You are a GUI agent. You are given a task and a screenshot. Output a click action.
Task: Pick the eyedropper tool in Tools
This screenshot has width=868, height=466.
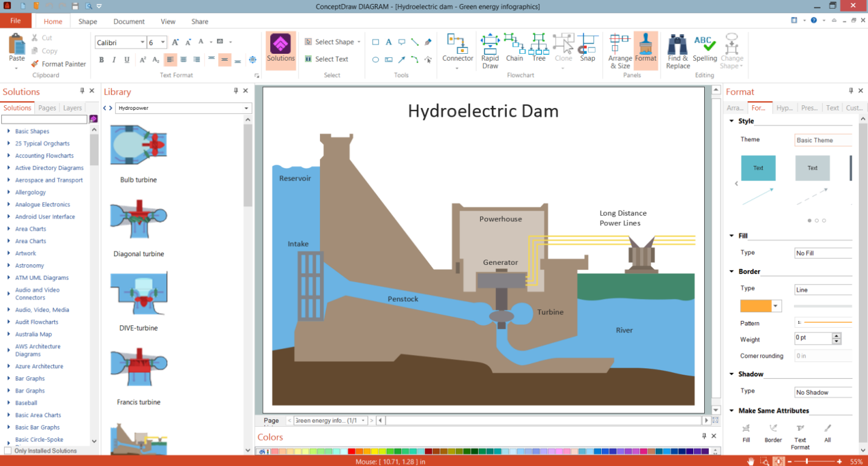pyautogui.click(x=428, y=42)
